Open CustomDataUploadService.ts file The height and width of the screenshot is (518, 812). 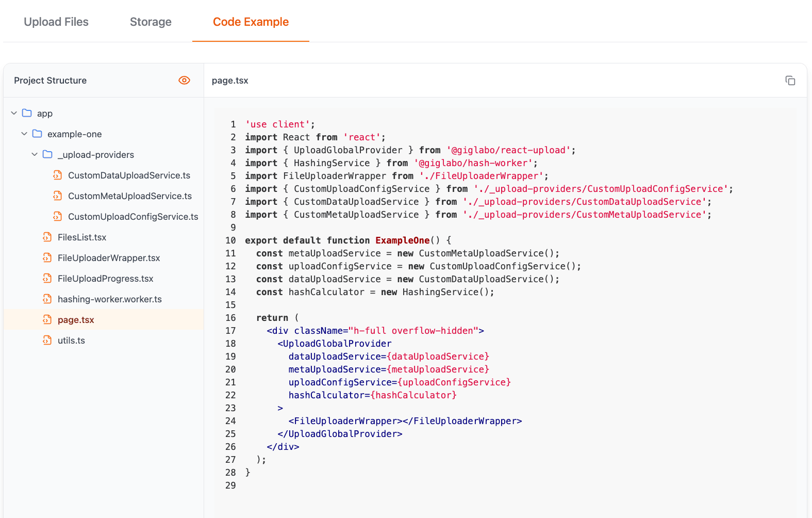pyautogui.click(x=129, y=175)
